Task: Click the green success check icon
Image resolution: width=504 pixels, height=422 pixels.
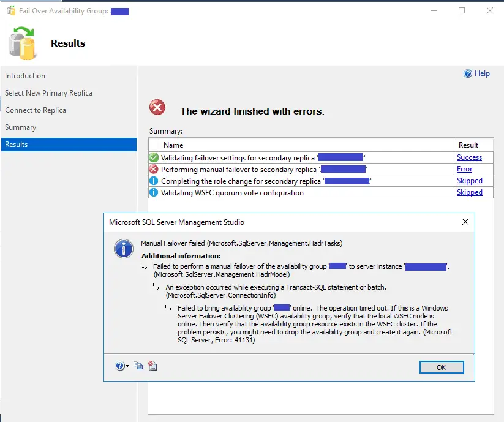Action: point(154,157)
